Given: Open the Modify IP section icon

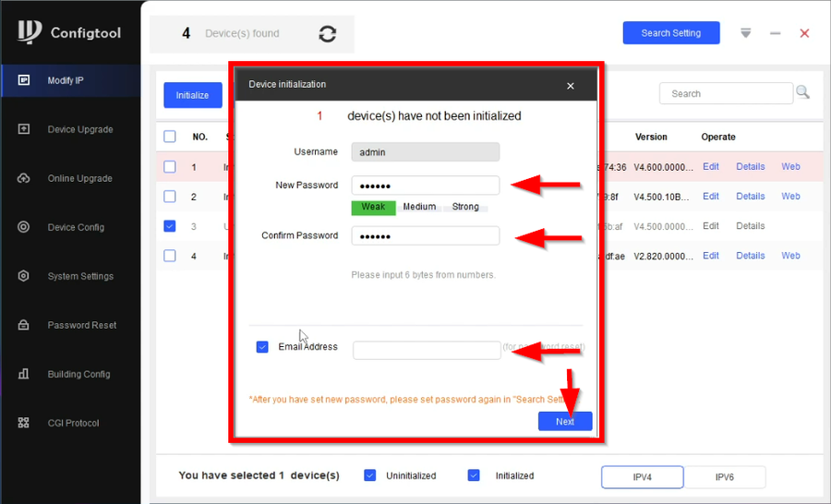Looking at the screenshot, I should [x=24, y=80].
